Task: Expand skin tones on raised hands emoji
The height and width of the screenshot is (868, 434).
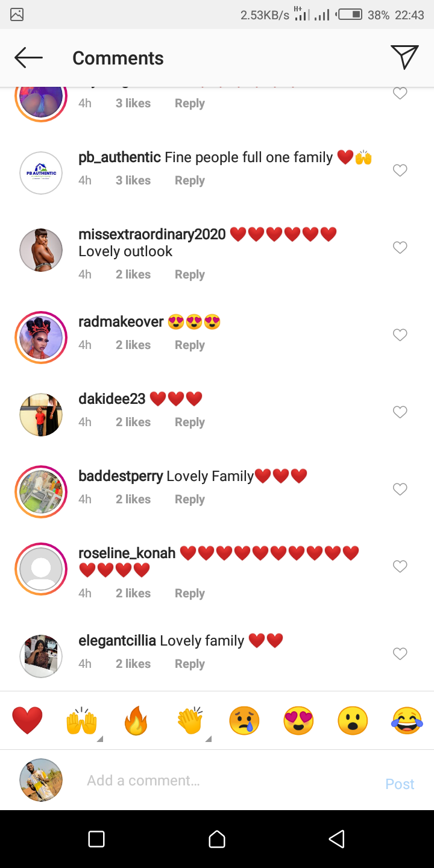Action: 99,739
